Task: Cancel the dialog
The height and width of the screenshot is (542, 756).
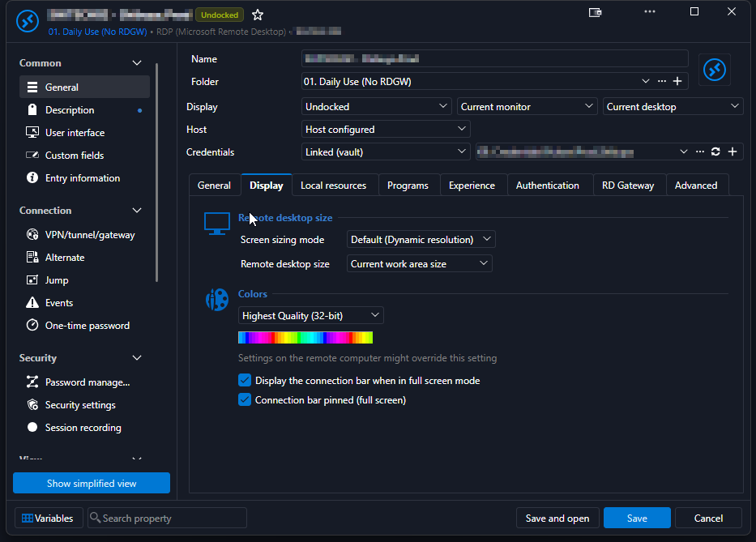Action: coord(708,518)
